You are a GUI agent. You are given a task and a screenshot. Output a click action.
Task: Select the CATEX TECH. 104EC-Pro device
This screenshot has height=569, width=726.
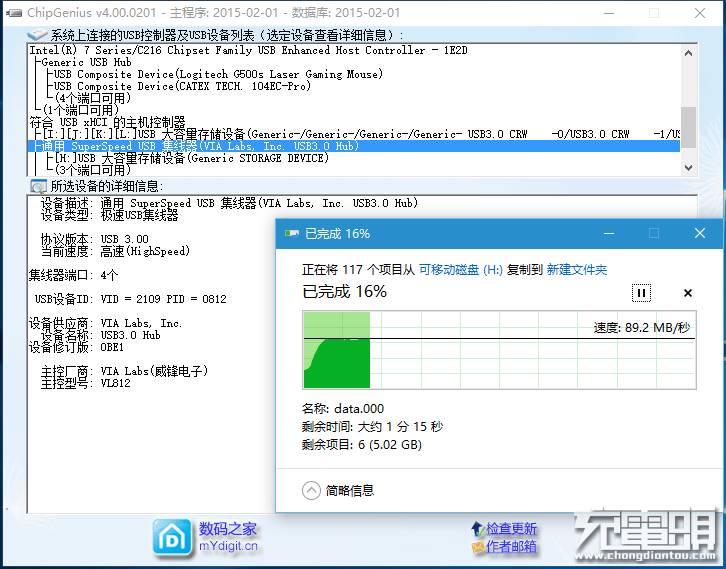click(182, 86)
